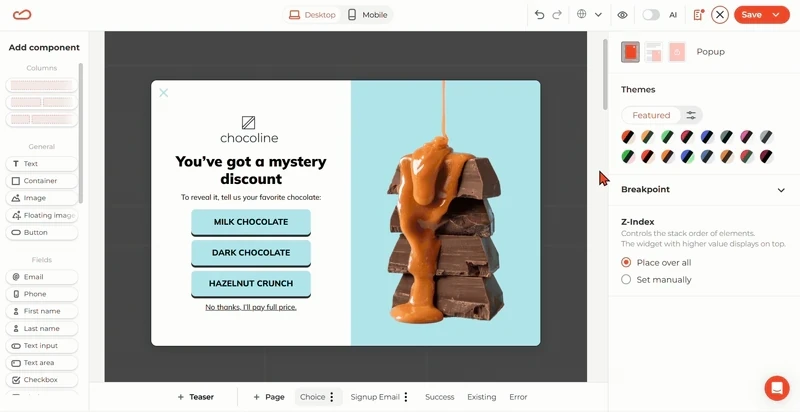Expand the Breakpoint section

pos(703,190)
